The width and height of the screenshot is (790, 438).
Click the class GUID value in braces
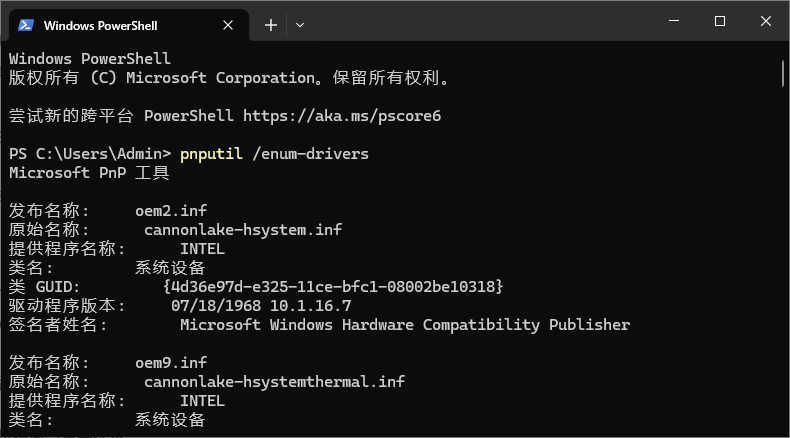333,287
